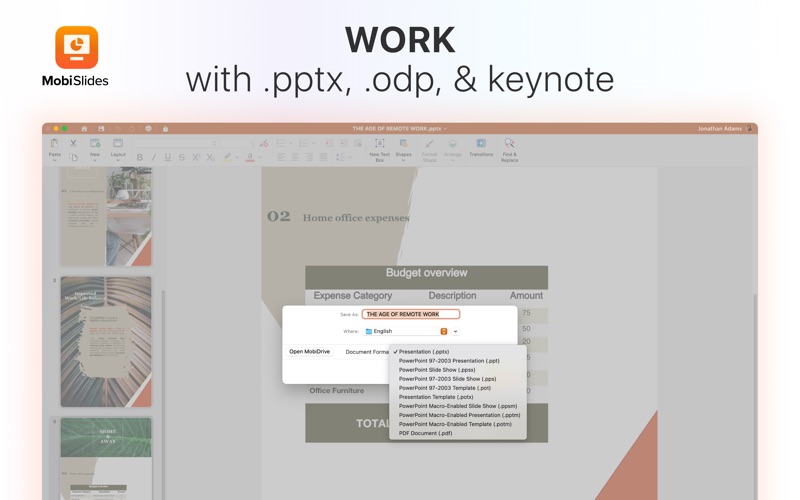The width and height of the screenshot is (800, 500).
Task: Click the bulleted list icon
Action: [283, 143]
